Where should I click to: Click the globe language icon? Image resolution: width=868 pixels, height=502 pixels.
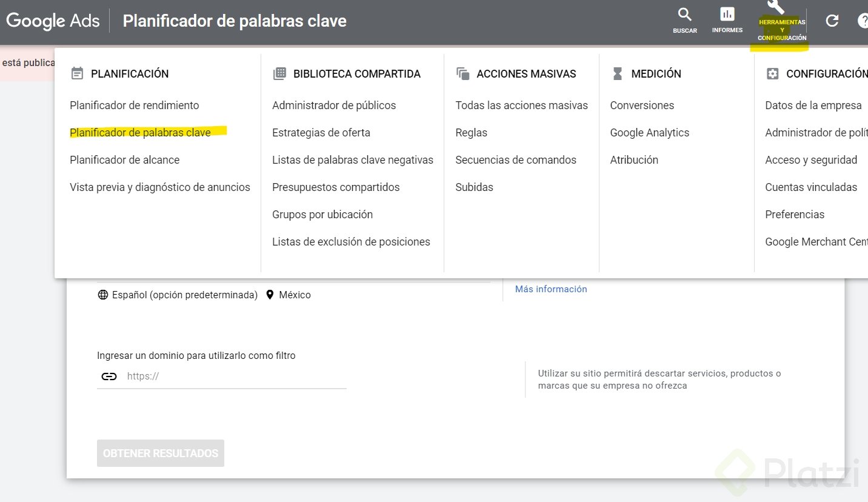pos(103,295)
